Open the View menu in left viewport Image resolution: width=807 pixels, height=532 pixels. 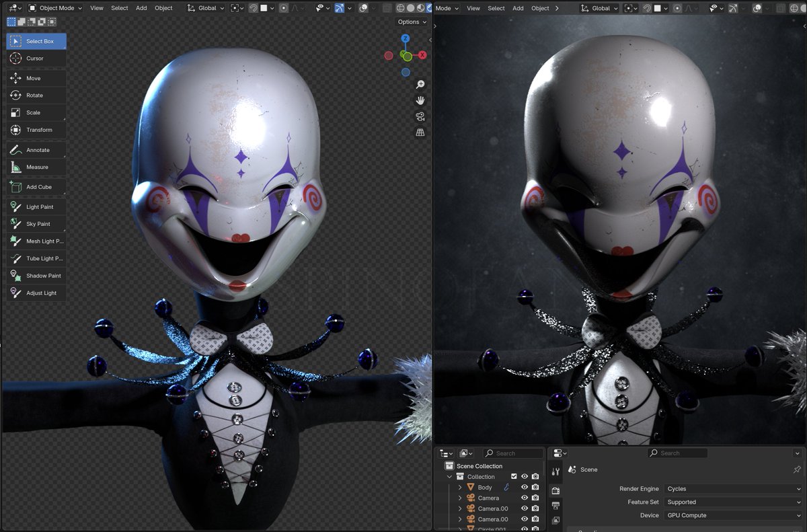(97, 8)
